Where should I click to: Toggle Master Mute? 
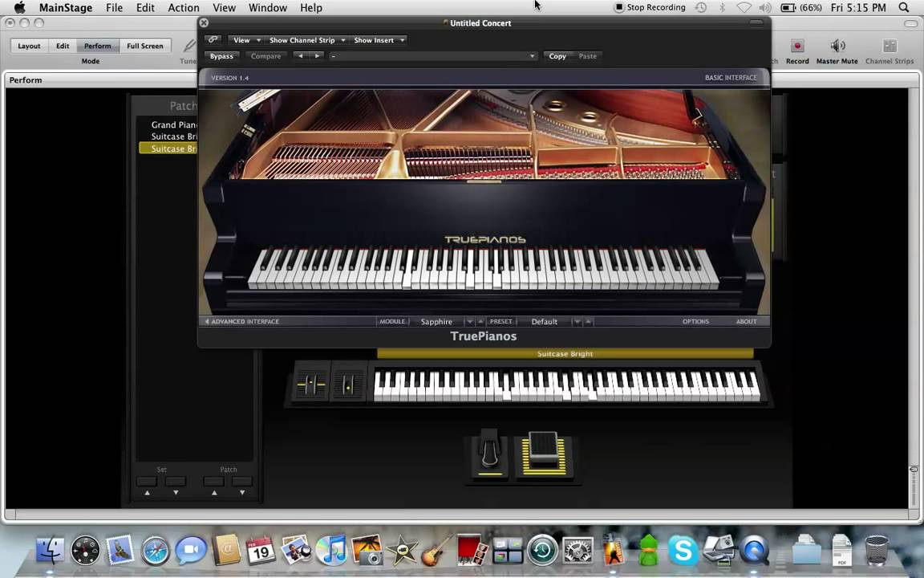(837, 46)
